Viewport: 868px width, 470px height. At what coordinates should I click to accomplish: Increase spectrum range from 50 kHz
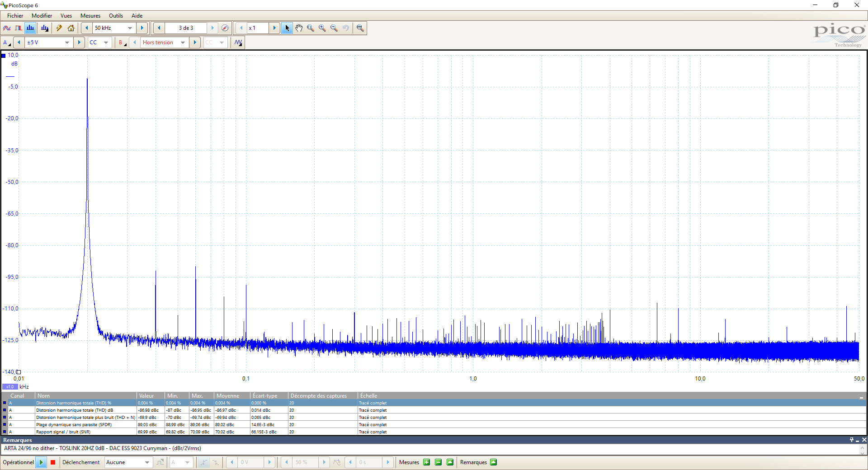[142, 28]
